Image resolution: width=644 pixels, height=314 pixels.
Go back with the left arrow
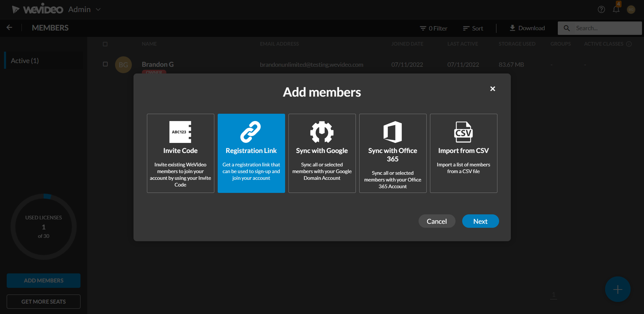click(9, 28)
